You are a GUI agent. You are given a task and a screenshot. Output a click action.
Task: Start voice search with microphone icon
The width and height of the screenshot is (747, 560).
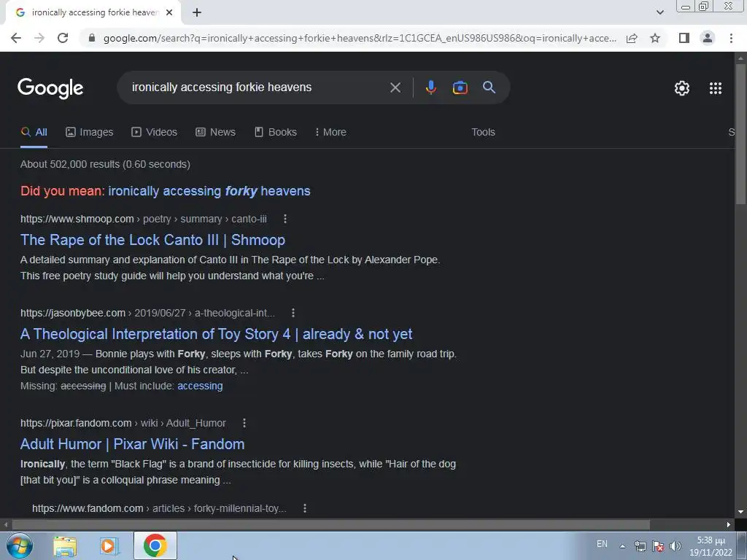pos(430,87)
